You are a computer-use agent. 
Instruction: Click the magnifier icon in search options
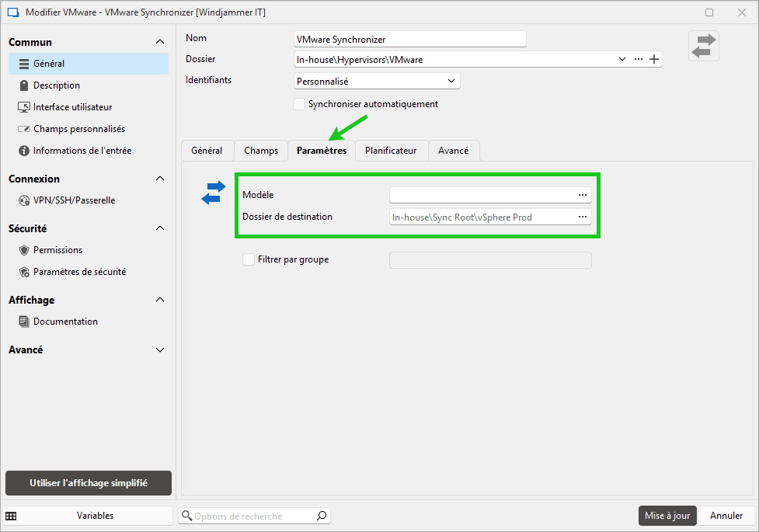(322, 516)
